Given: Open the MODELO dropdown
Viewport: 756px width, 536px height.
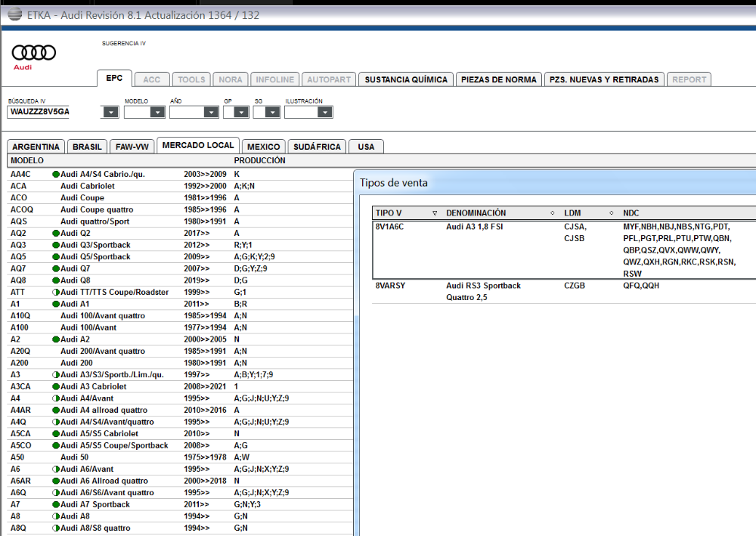Looking at the screenshot, I should click(x=157, y=113).
